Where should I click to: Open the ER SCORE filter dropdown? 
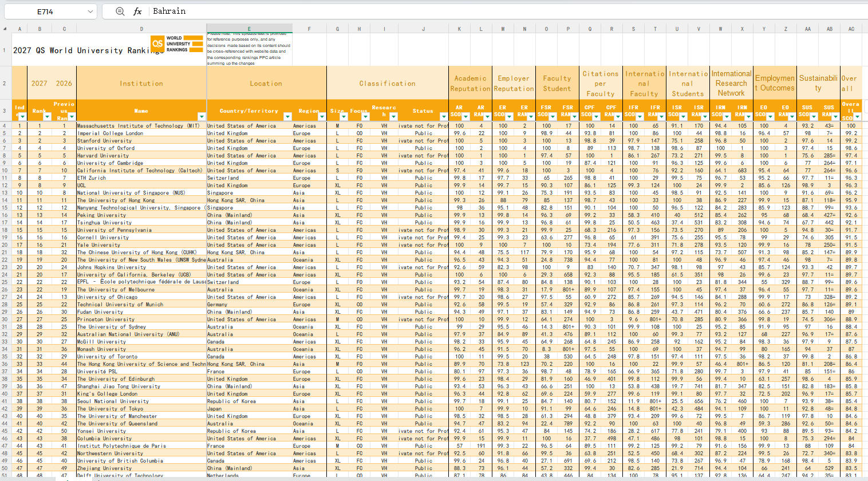click(509, 117)
